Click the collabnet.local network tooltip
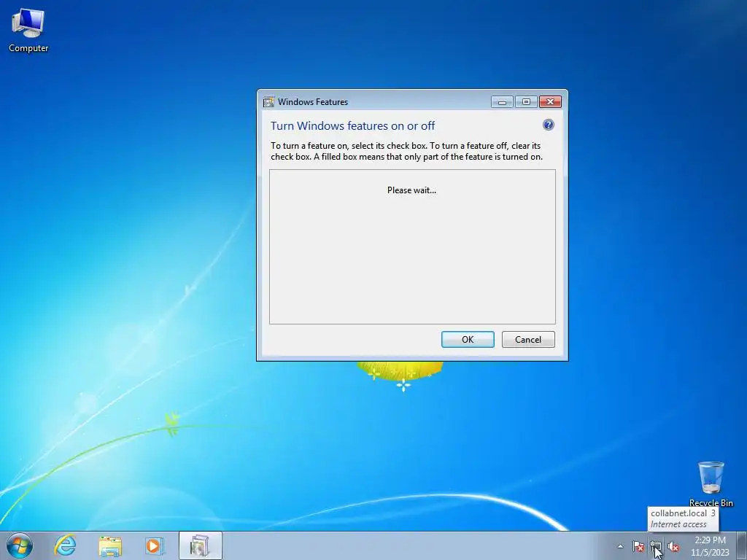 (x=683, y=518)
